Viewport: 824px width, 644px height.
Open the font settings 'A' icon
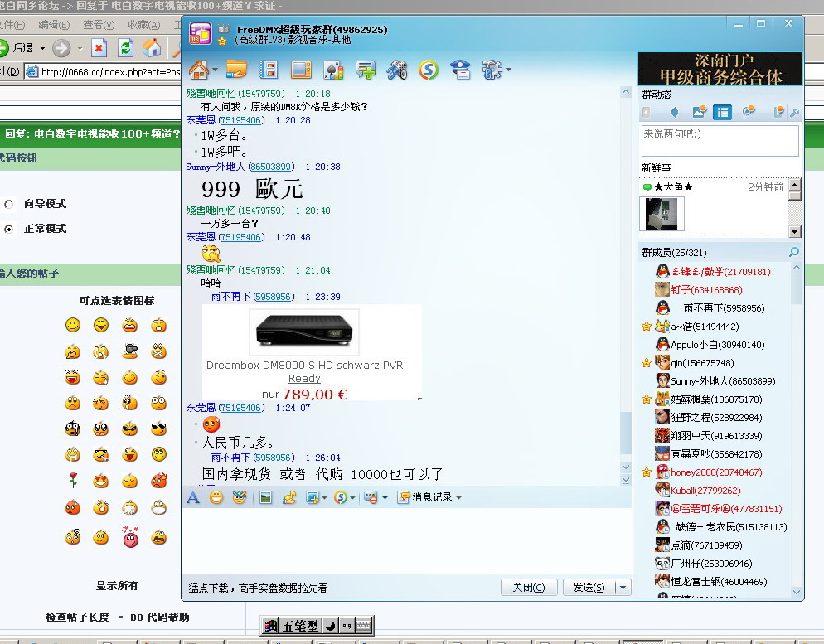pos(193,498)
